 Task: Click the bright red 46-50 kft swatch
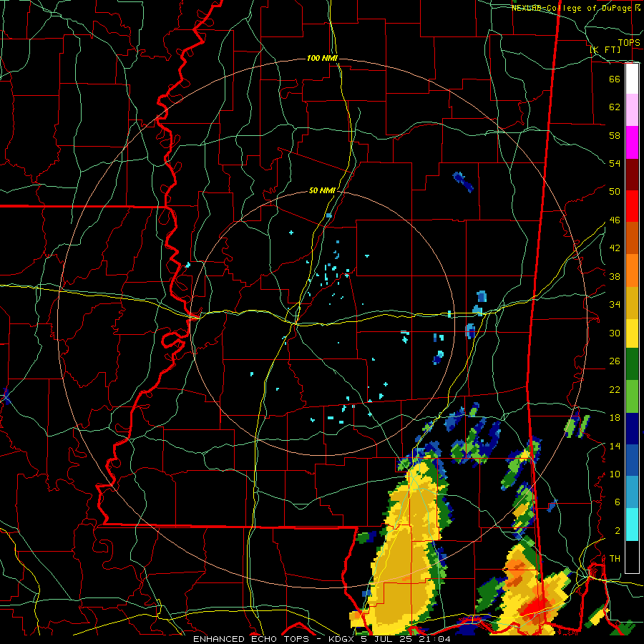tap(632, 206)
